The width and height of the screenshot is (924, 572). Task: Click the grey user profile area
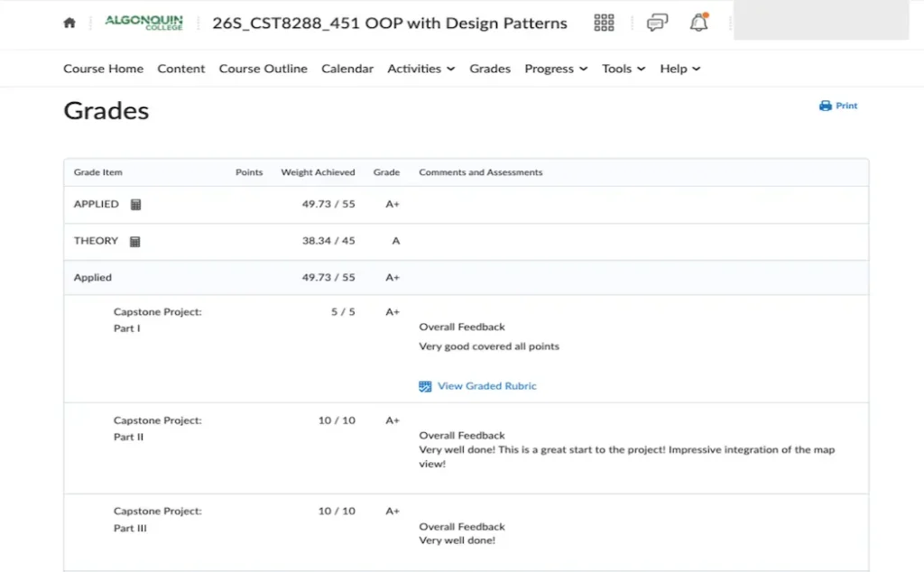click(821, 20)
